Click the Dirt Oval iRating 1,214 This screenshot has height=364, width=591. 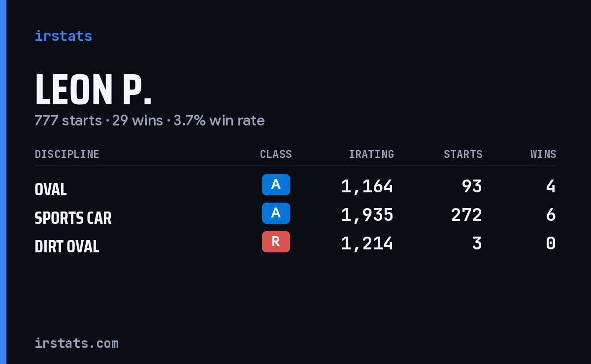click(367, 243)
